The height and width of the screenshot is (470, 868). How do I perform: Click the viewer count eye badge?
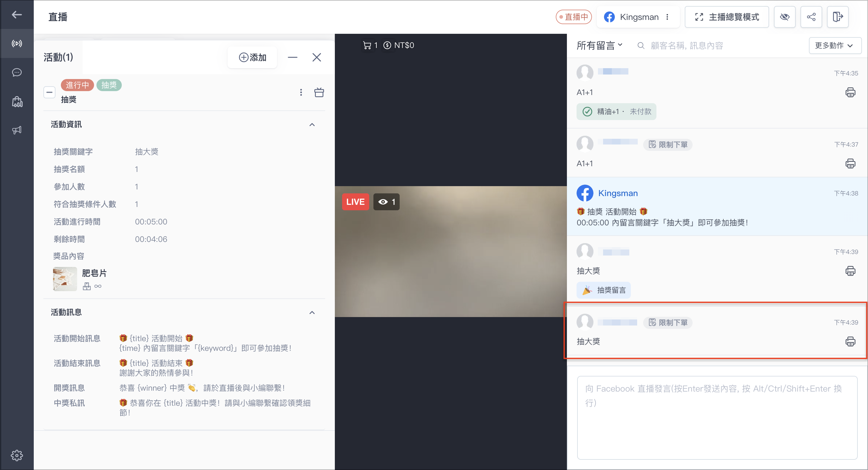(386, 202)
